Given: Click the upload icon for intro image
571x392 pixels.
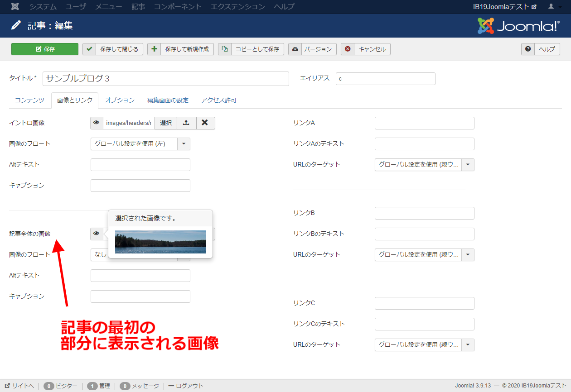Looking at the screenshot, I should tap(186, 123).
